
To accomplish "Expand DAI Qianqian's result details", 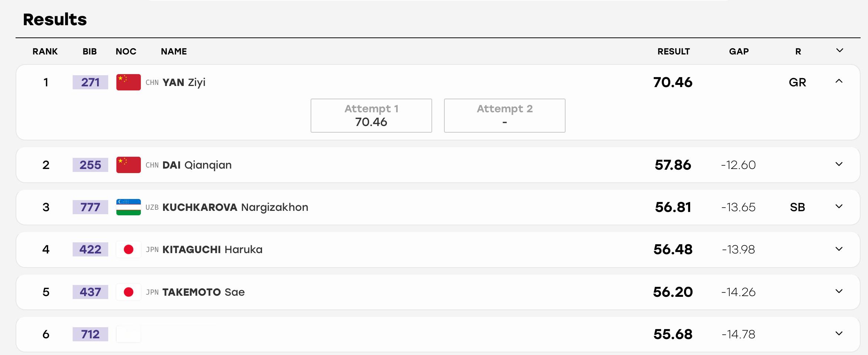I will point(839,164).
